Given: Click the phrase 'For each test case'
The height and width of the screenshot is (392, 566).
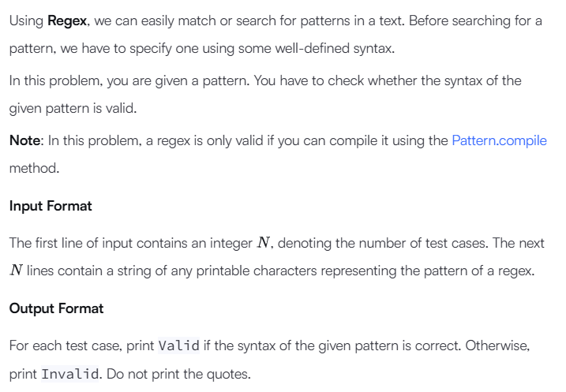Looking at the screenshot, I should [66, 345].
